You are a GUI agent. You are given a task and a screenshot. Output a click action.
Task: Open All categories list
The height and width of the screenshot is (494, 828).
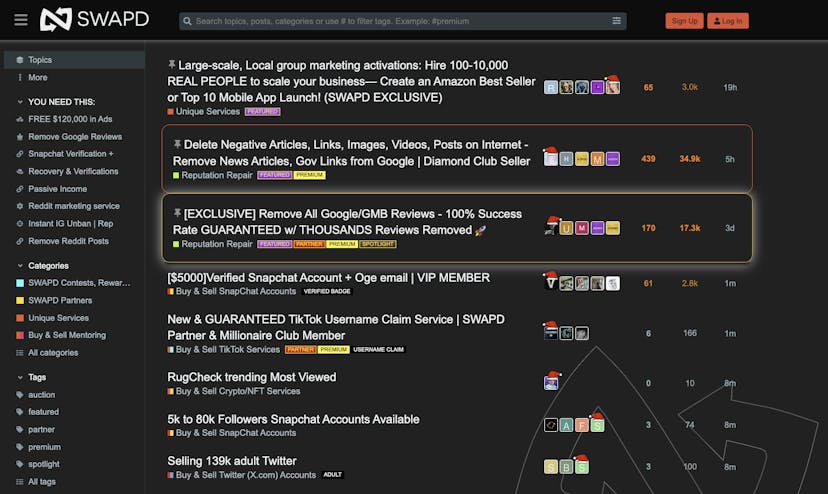(x=53, y=352)
